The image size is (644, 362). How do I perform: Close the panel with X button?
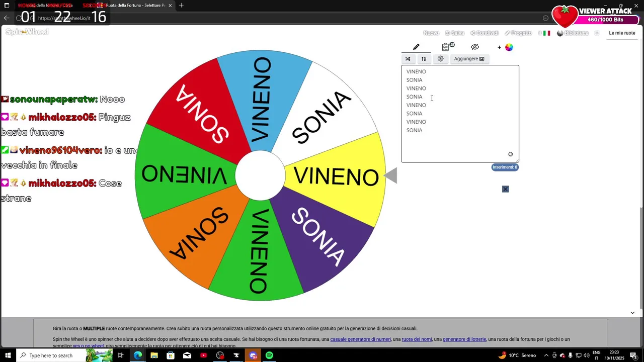505,189
